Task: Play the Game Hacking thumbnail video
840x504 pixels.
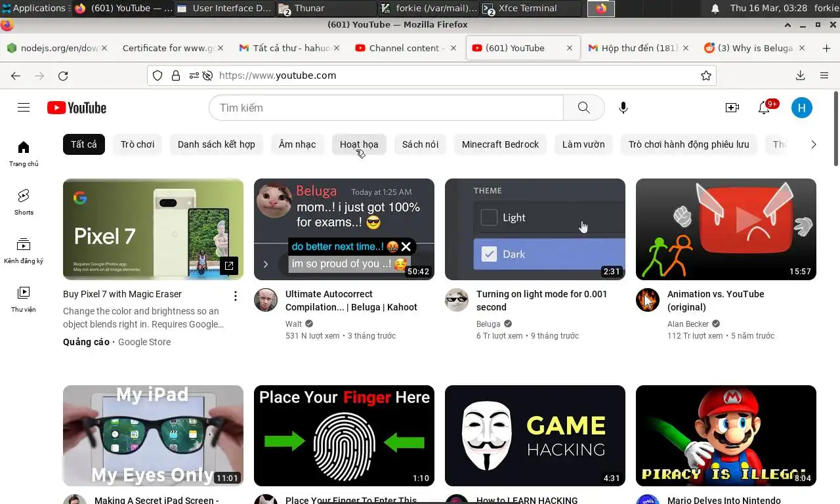Action: pos(535,436)
